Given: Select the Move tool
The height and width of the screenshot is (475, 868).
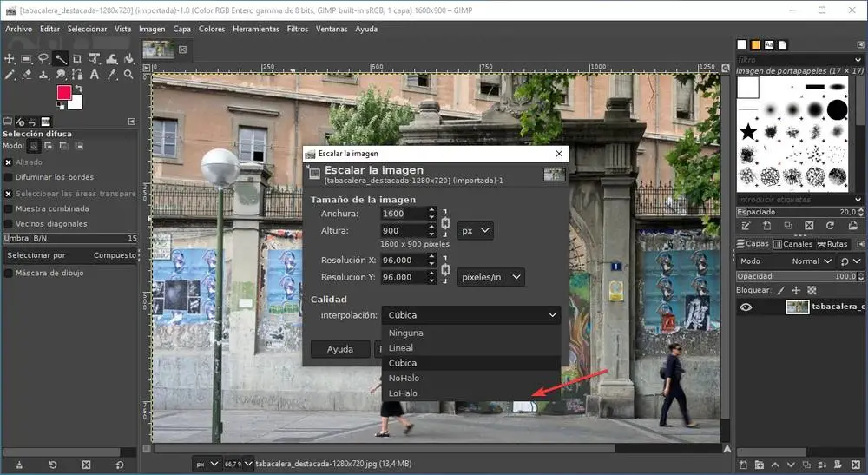Looking at the screenshot, I should [10, 59].
